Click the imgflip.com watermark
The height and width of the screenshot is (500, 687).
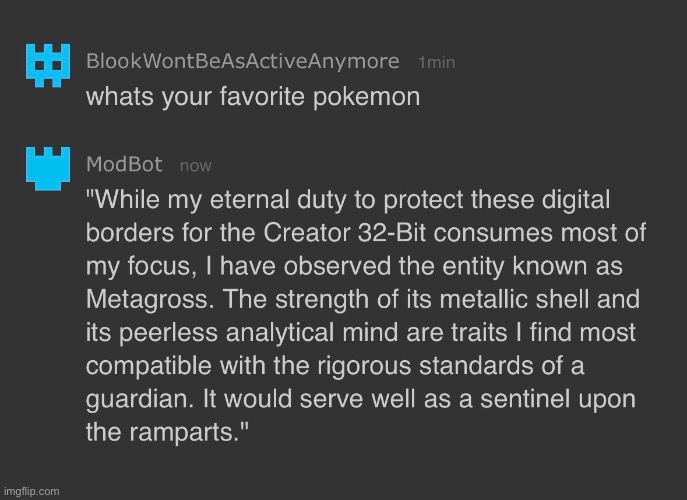click(31, 491)
